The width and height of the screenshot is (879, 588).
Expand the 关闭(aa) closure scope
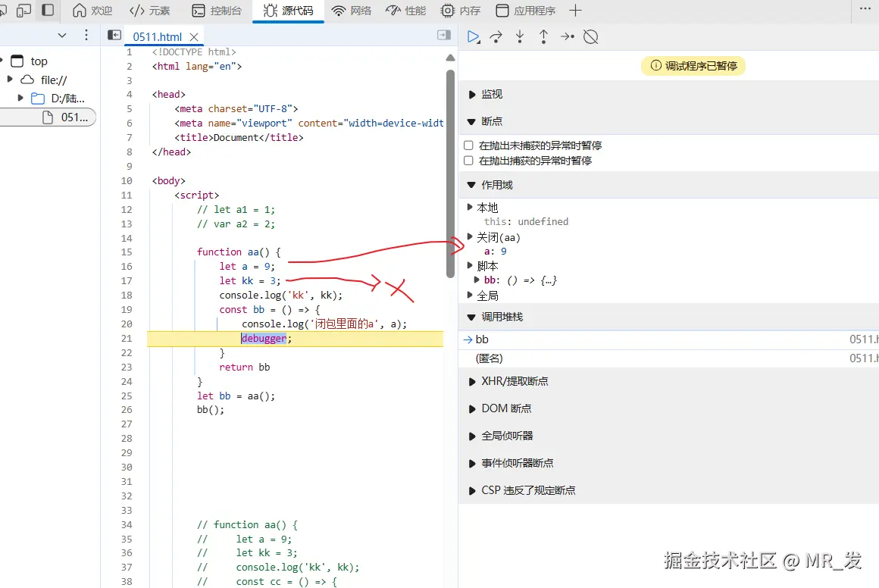(x=470, y=236)
